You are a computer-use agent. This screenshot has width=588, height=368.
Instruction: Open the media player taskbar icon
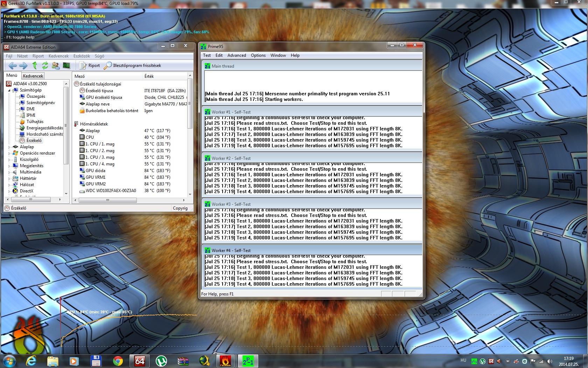coord(74,361)
